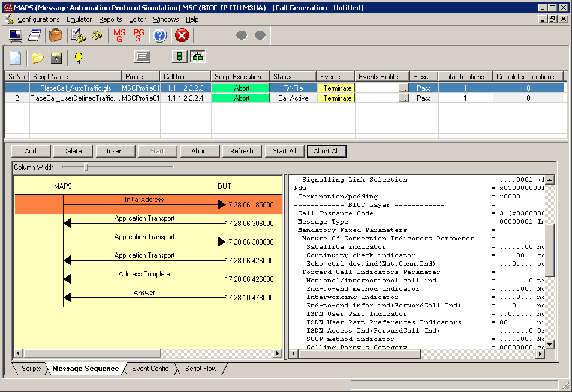Click the Abort All button
572x392 pixels.
coord(327,151)
